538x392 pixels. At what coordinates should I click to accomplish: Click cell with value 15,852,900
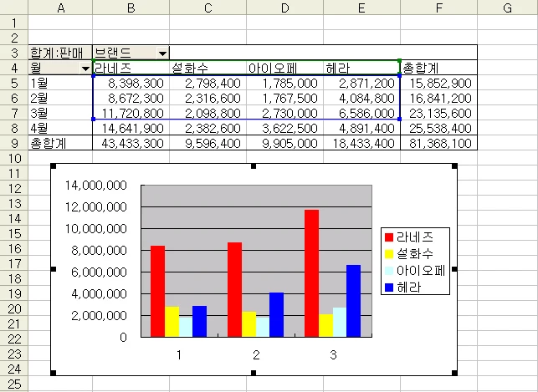pyautogui.click(x=438, y=83)
